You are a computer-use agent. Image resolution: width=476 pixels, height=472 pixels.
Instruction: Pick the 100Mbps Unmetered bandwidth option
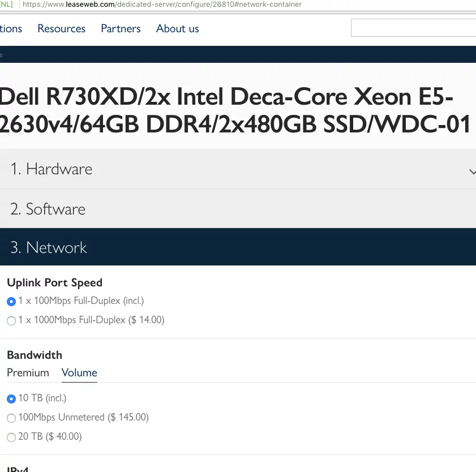(11, 418)
